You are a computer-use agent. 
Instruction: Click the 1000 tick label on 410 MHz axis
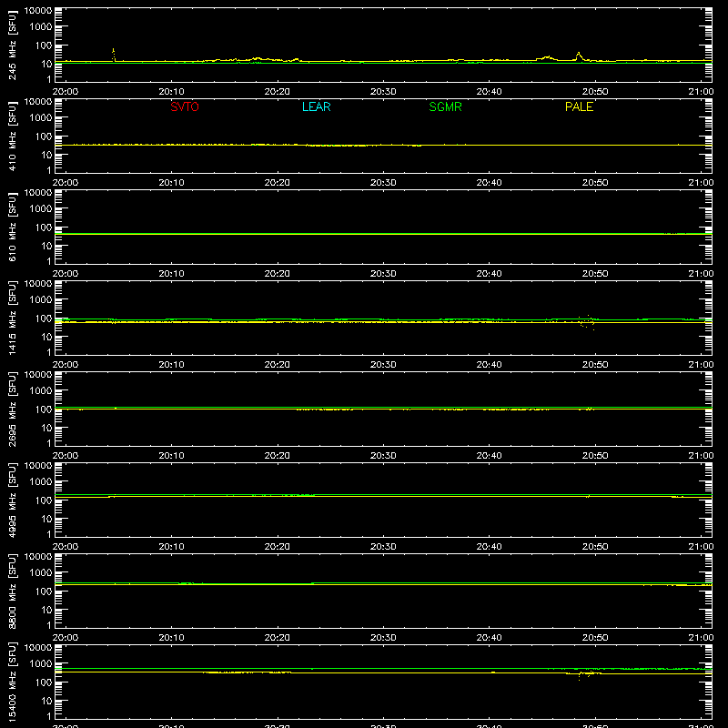pyautogui.click(x=41, y=117)
